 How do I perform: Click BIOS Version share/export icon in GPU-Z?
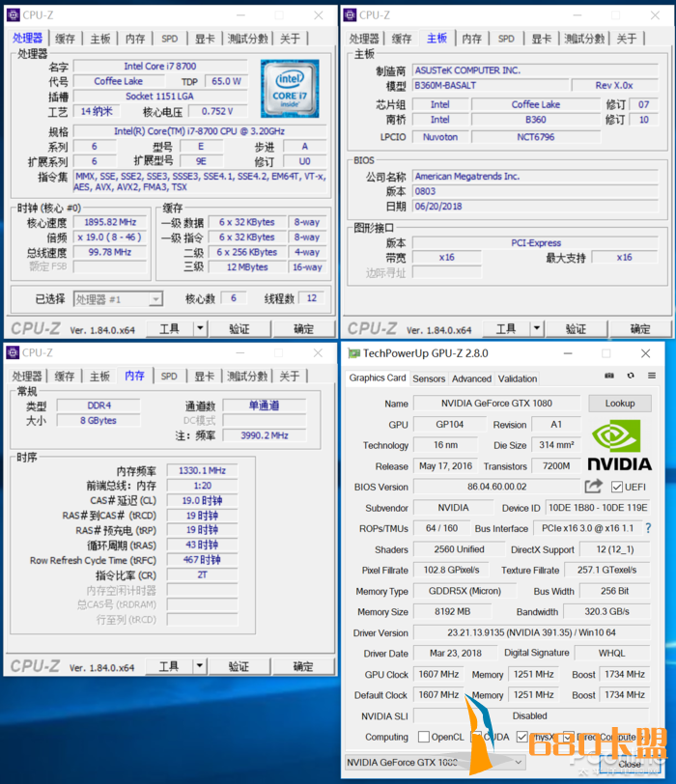(x=594, y=486)
